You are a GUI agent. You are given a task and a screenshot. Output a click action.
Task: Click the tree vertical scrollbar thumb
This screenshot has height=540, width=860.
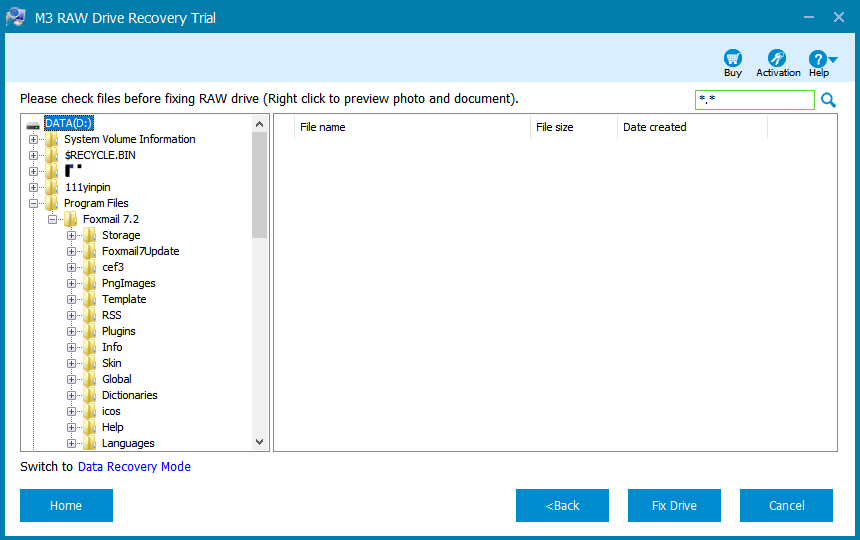259,185
